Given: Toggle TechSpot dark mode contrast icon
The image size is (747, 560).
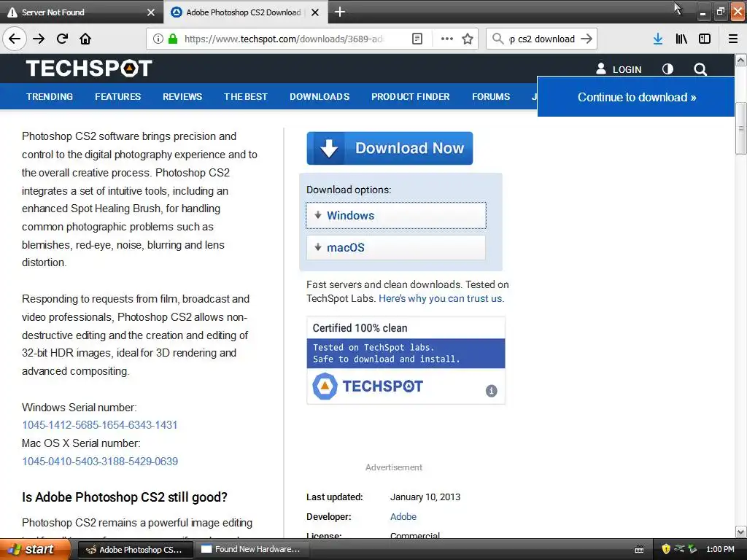Looking at the screenshot, I should tap(668, 69).
